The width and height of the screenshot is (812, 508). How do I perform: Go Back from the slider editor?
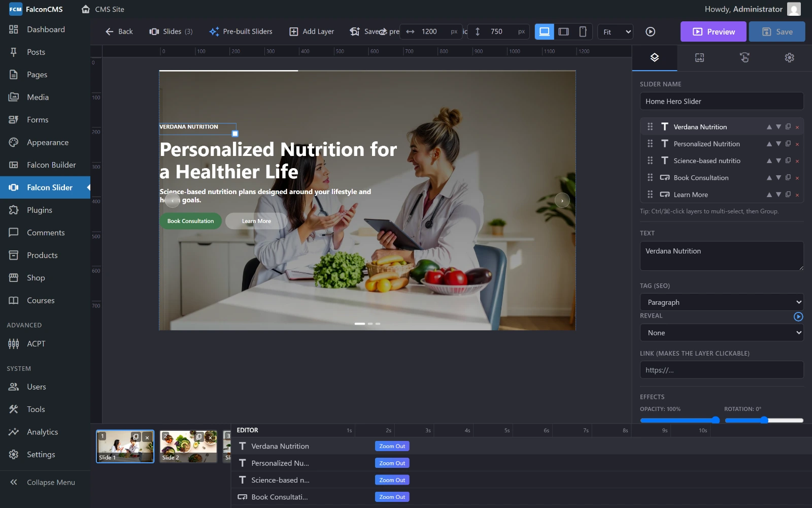119,31
